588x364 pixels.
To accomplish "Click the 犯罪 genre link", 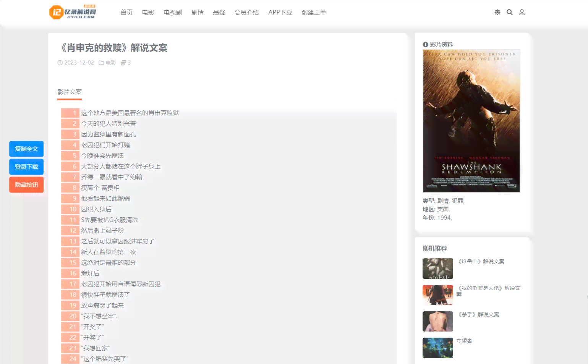I will tap(457, 201).
